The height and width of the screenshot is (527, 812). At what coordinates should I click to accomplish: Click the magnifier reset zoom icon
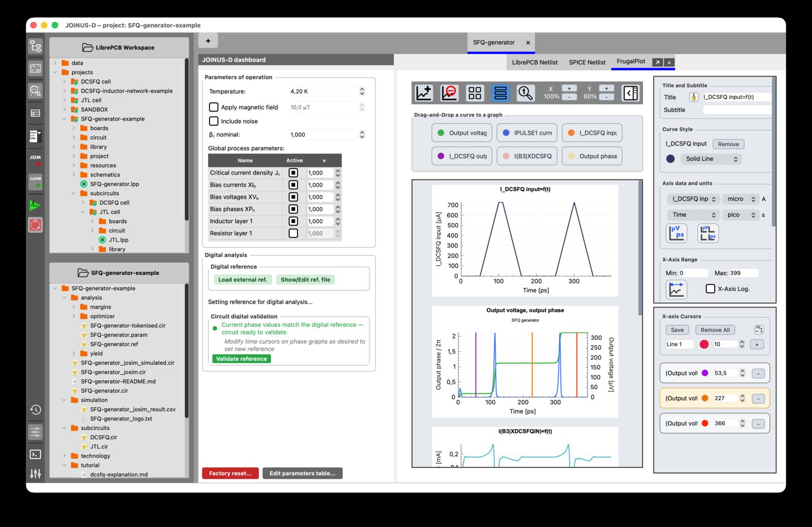[x=525, y=93]
